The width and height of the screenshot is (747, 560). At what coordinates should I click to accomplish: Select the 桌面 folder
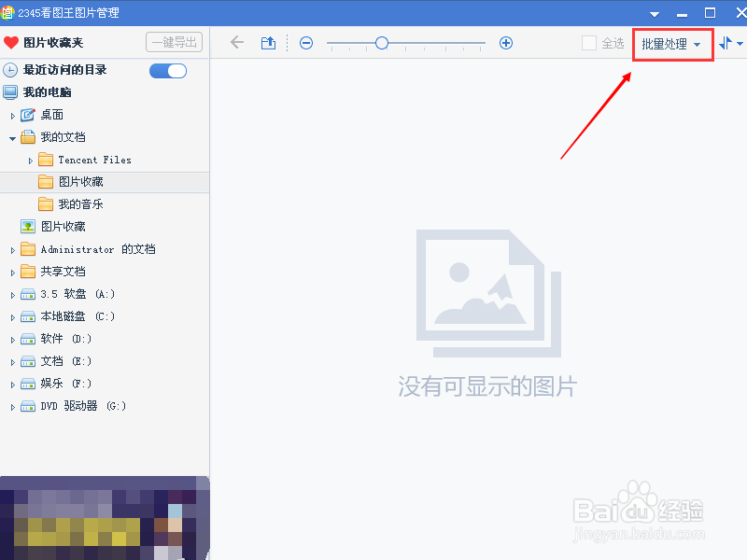pyautogui.click(x=52, y=115)
